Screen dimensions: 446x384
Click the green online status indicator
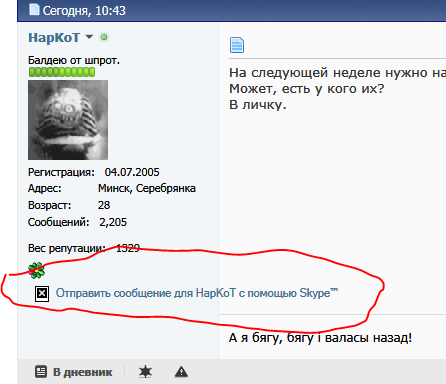104,37
